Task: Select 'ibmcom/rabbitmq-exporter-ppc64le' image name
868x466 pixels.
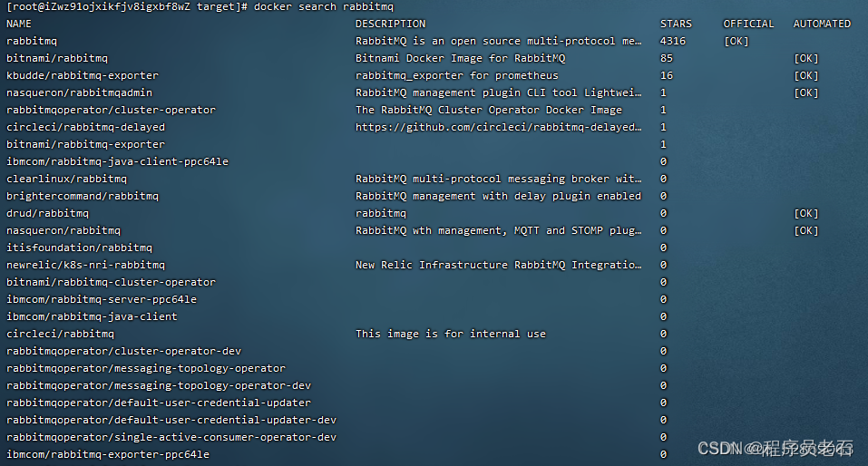Action: (108, 454)
